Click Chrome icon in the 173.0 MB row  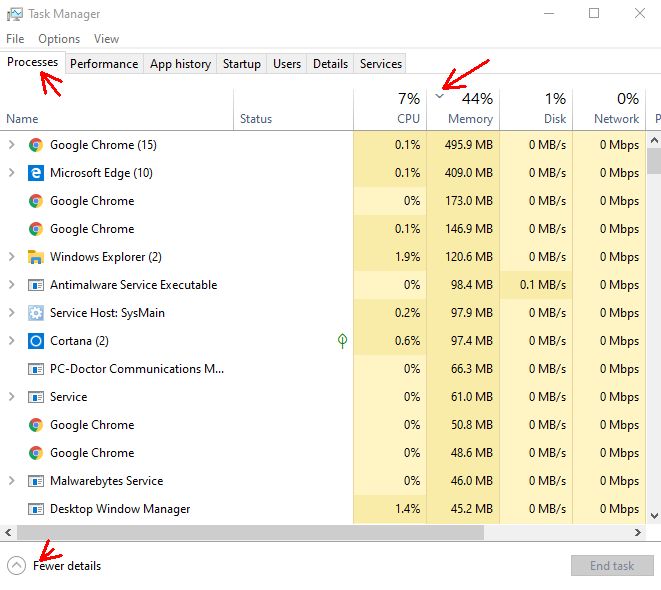[36, 201]
